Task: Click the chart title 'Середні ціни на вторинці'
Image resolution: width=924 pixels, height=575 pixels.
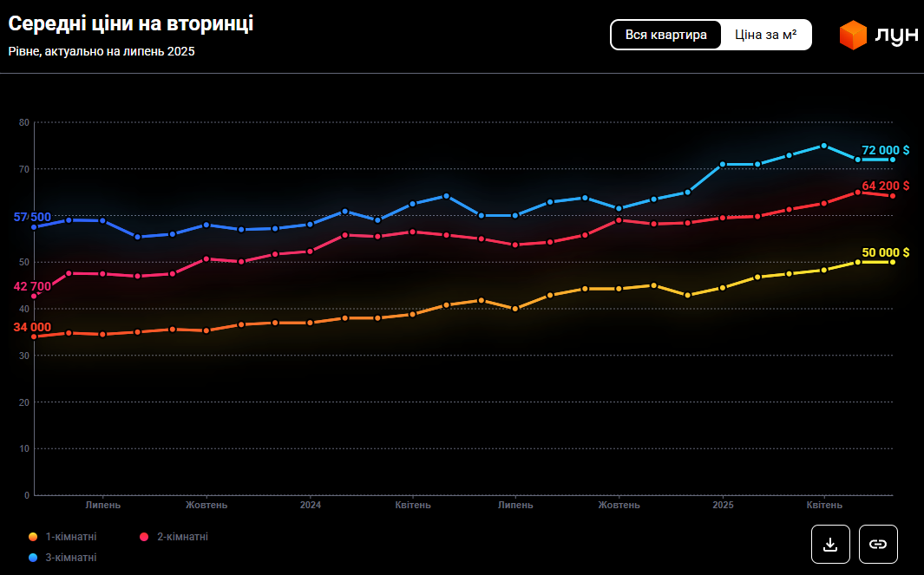Action: 131,24
